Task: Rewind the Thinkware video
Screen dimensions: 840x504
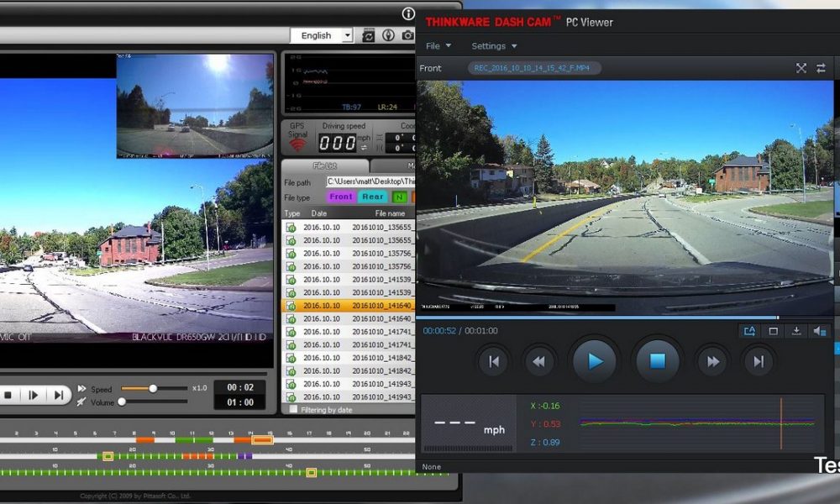Action: (x=538, y=361)
